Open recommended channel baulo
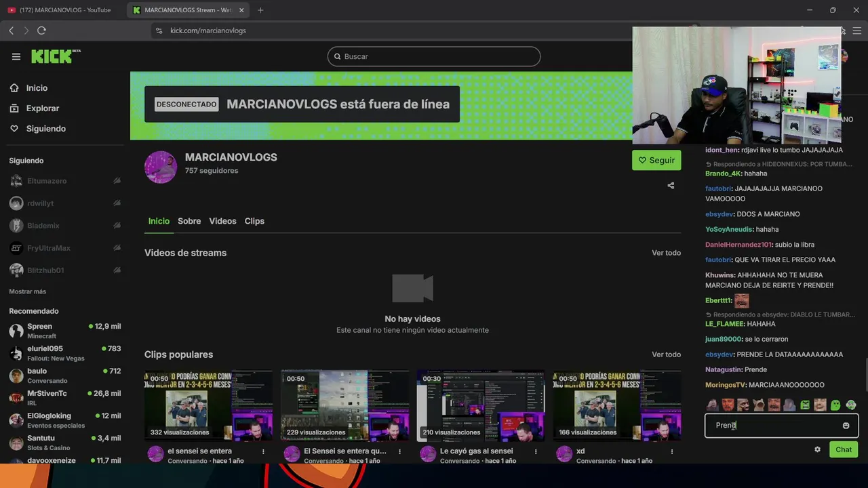Screen dimensions: 868x488 65,375
